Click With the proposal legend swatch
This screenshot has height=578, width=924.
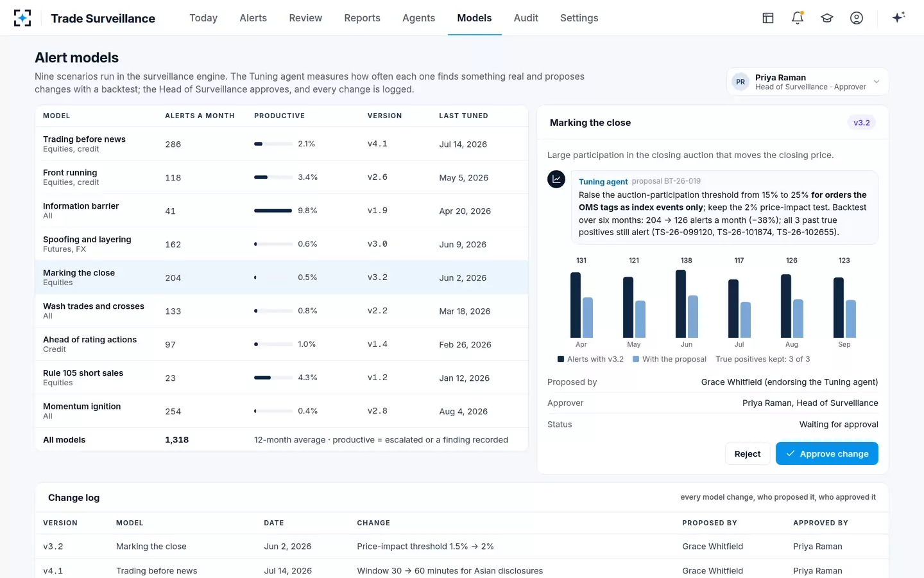point(636,359)
